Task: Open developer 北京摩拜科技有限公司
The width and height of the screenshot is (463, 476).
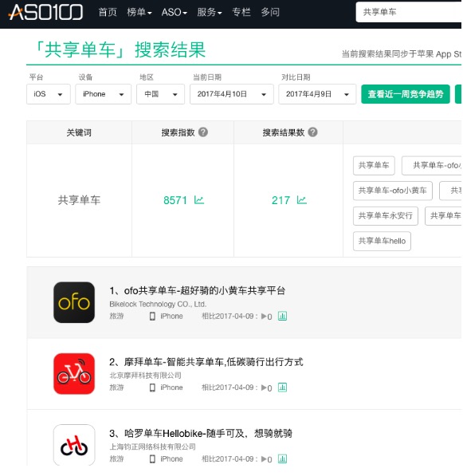Action: [x=145, y=376]
